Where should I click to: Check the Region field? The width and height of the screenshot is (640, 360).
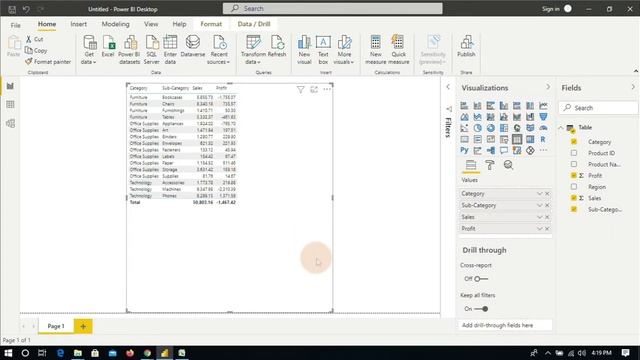pos(574,187)
